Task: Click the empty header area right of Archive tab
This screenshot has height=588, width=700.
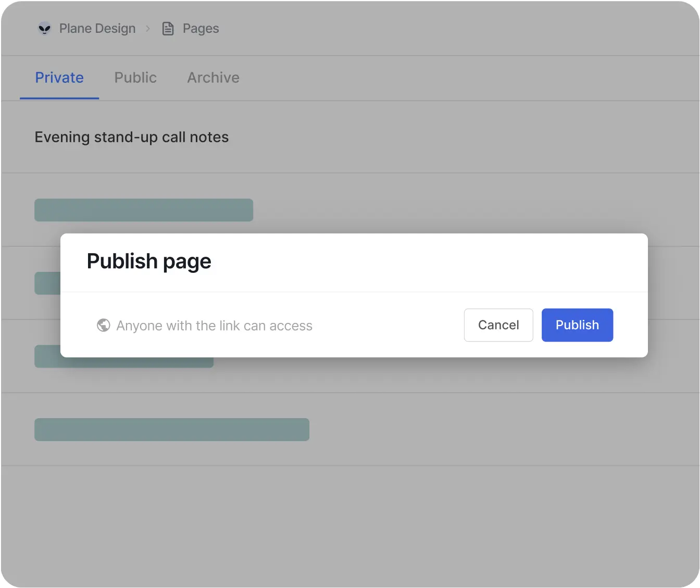Action: pyautogui.click(x=469, y=78)
